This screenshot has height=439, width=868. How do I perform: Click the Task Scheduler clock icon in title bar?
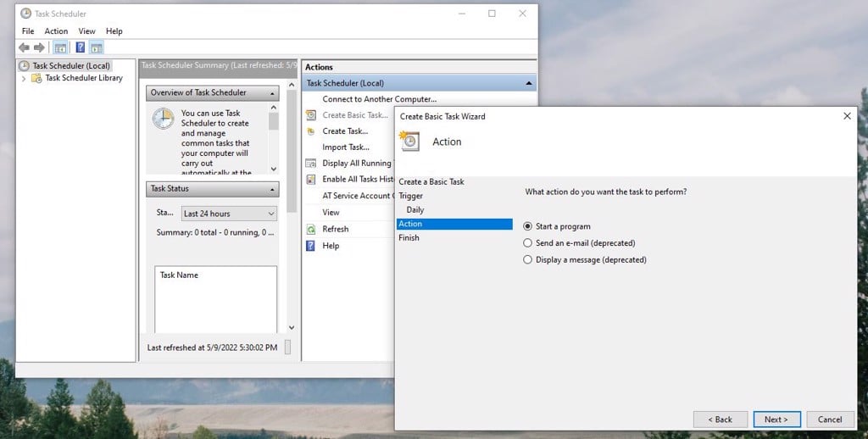click(25, 14)
